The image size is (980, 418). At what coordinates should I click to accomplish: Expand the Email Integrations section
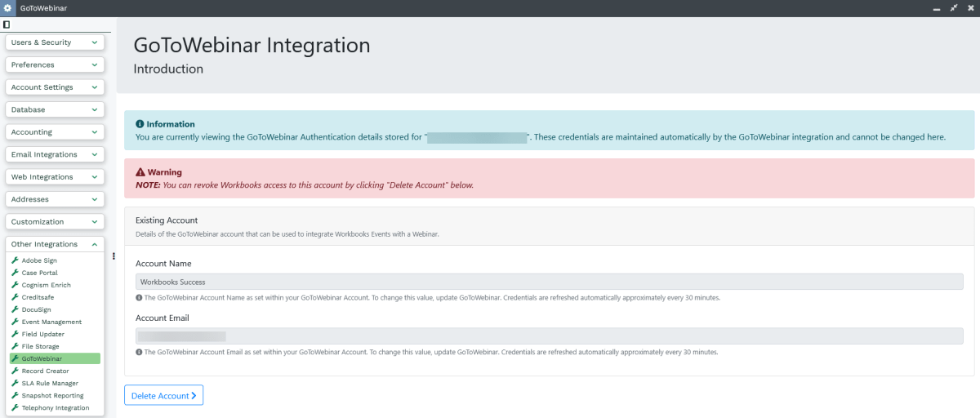pyautogui.click(x=55, y=154)
